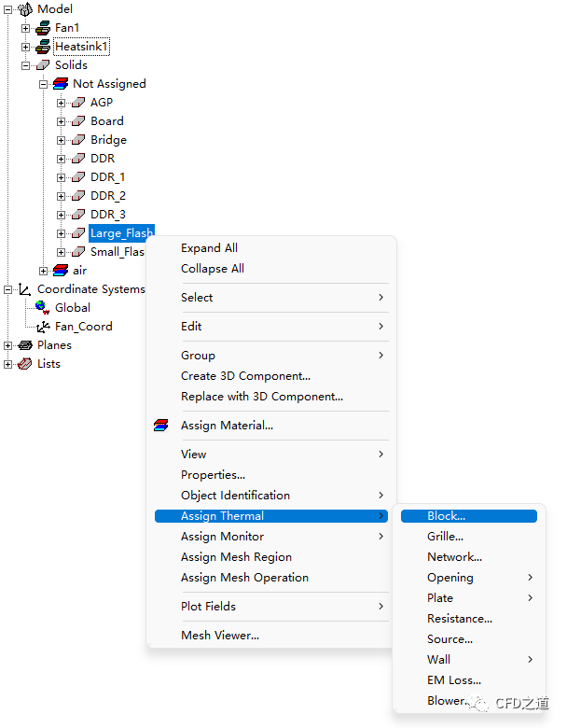Collapse the Solids tree node
Image resolution: width=567 pixels, height=728 pixels.
tap(26, 65)
